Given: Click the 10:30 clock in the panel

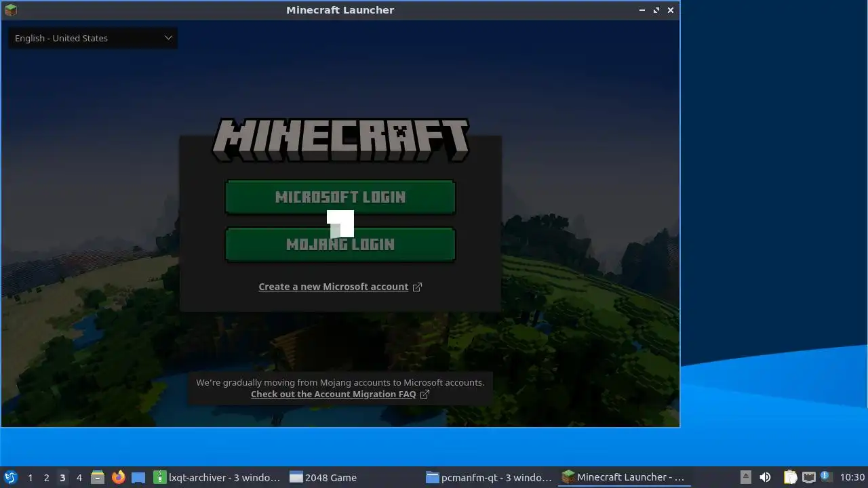Looking at the screenshot, I should point(852,477).
